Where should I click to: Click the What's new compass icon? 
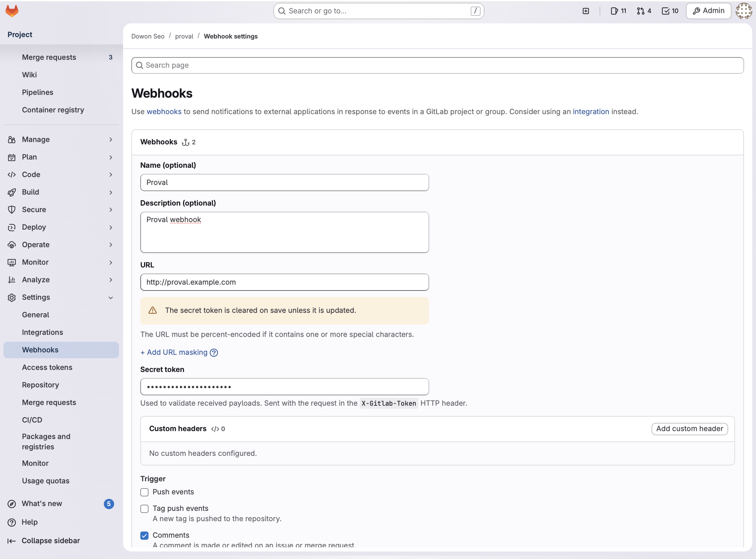12,504
